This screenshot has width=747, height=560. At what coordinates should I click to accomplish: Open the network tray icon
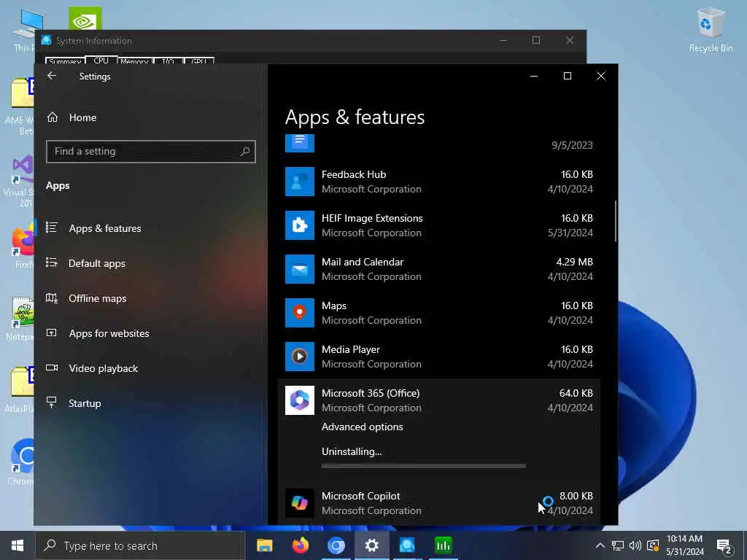pyautogui.click(x=617, y=545)
